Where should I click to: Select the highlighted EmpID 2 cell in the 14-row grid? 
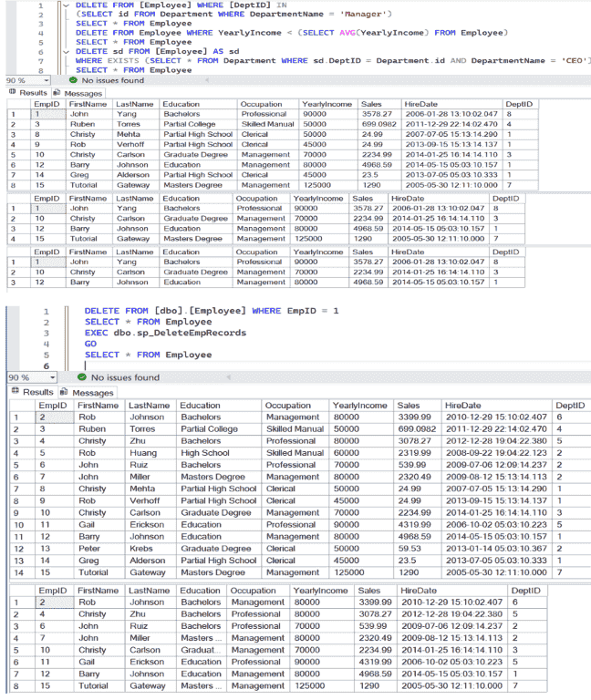[x=55, y=417]
